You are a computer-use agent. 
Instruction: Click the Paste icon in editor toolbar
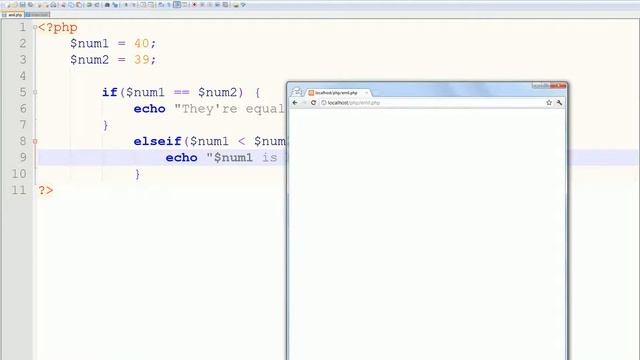[x=79, y=5]
